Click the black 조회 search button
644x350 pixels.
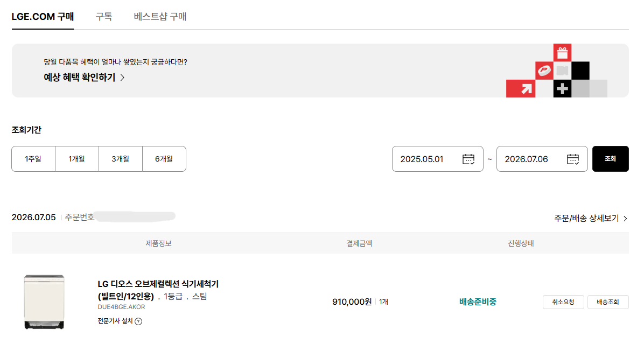coord(610,158)
